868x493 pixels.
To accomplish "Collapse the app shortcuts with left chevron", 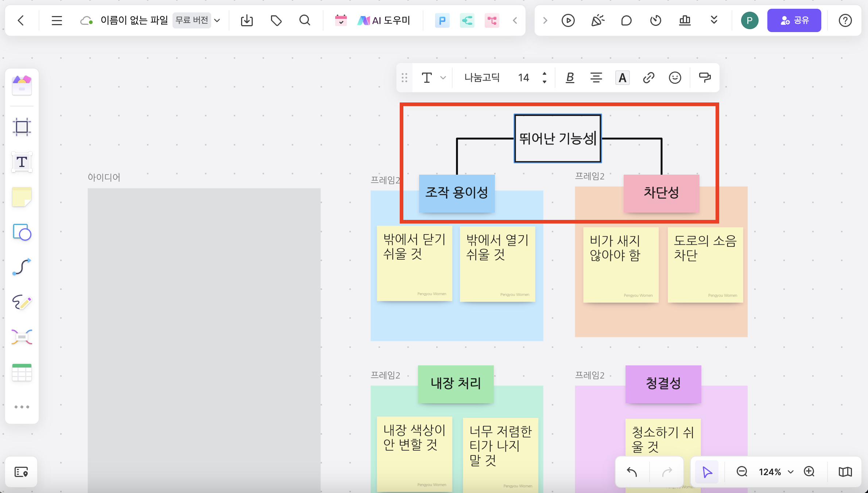I will click(515, 20).
